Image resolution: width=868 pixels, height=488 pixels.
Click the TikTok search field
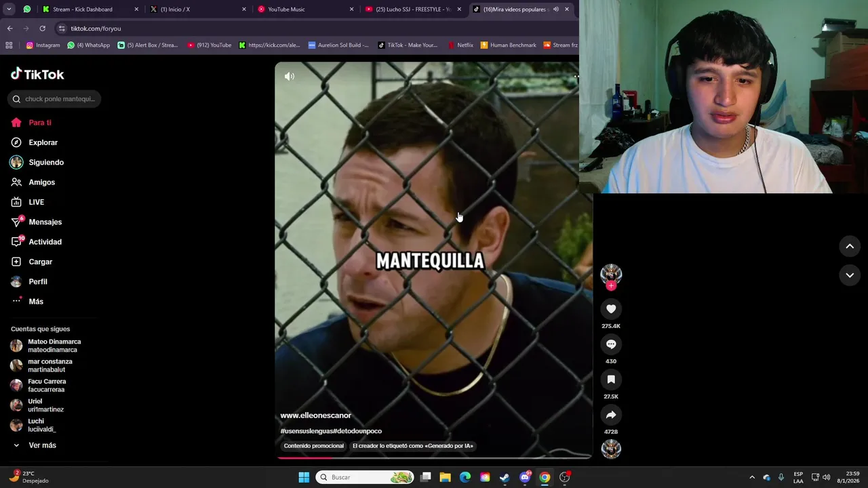tap(54, 99)
